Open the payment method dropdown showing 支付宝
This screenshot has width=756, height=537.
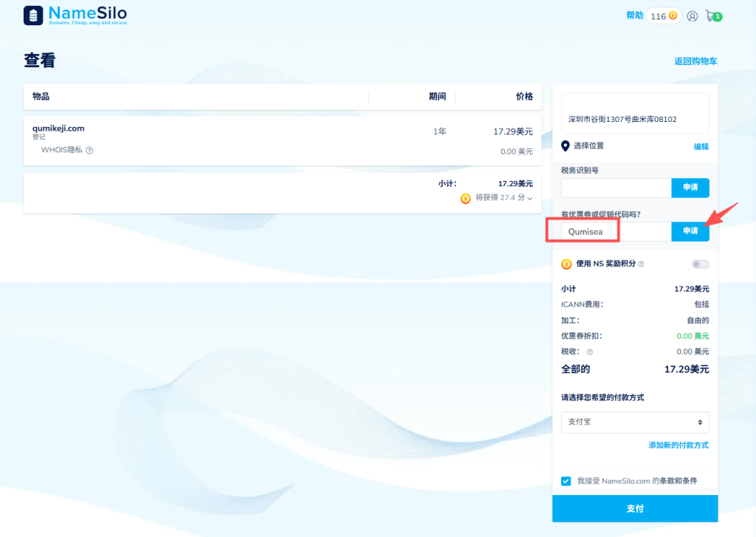coord(634,422)
